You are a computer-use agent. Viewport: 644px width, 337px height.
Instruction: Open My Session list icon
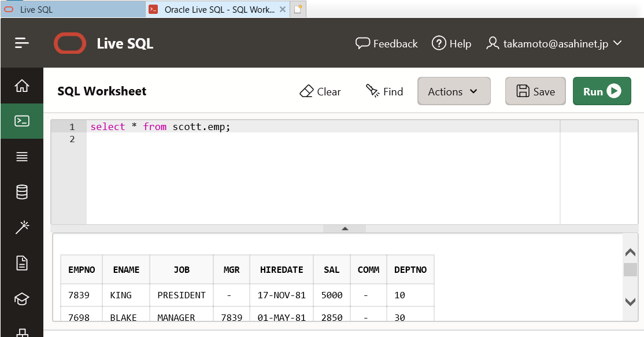click(22, 157)
